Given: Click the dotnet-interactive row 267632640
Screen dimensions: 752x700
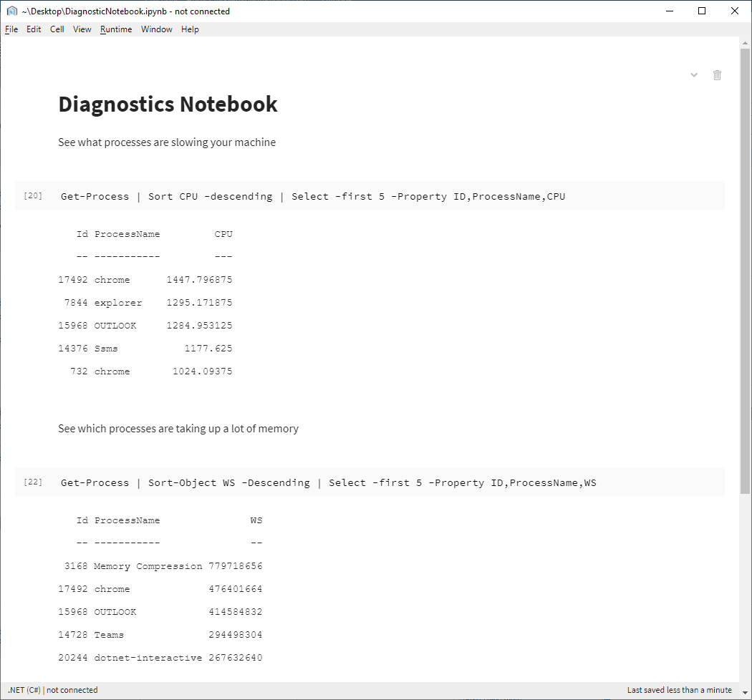Looking at the screenshot, I should coord(160,658).
